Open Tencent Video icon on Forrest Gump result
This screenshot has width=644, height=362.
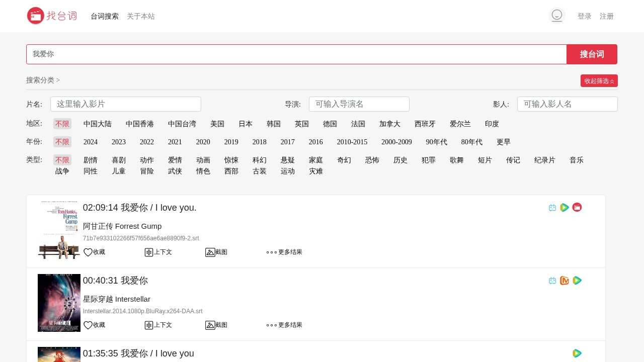point(565,208)
